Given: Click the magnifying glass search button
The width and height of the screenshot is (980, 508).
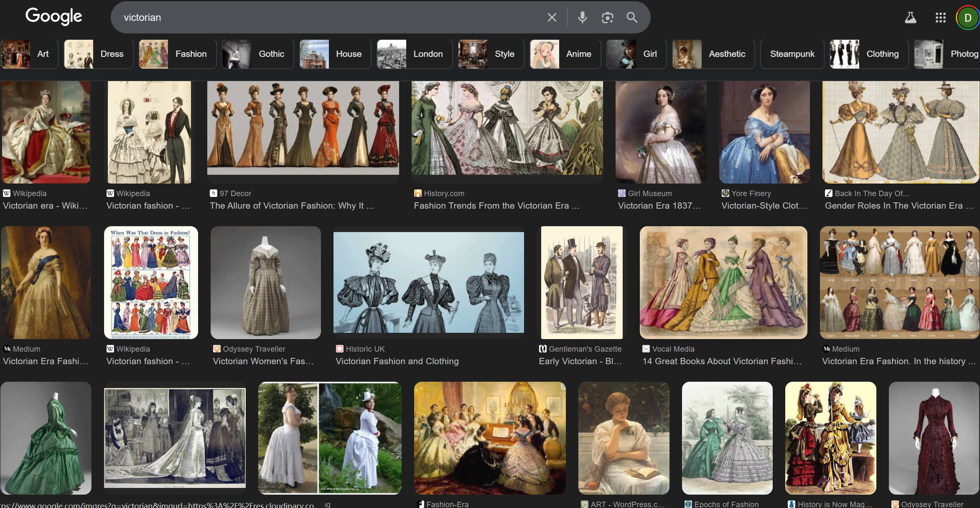Looking at the screenshot, I should pyautogui.click(x=632, y=18).
